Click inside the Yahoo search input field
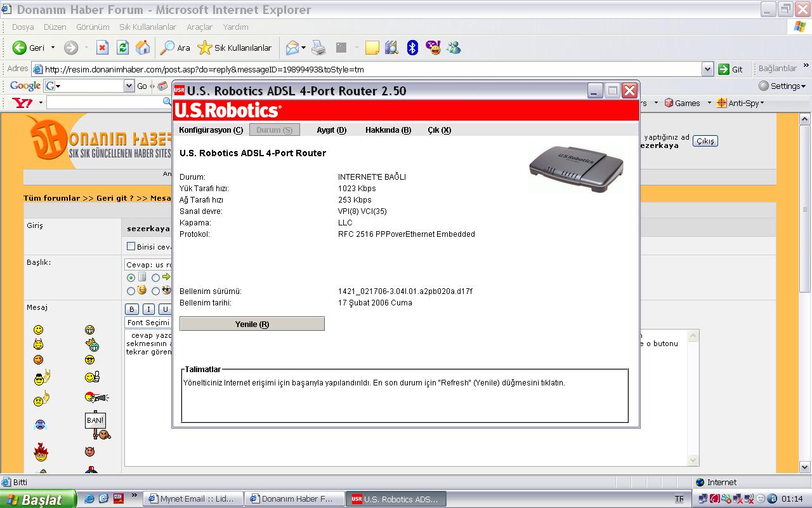Image resolution: width=812 pixels, height=508 pixels. pos(105,103)
